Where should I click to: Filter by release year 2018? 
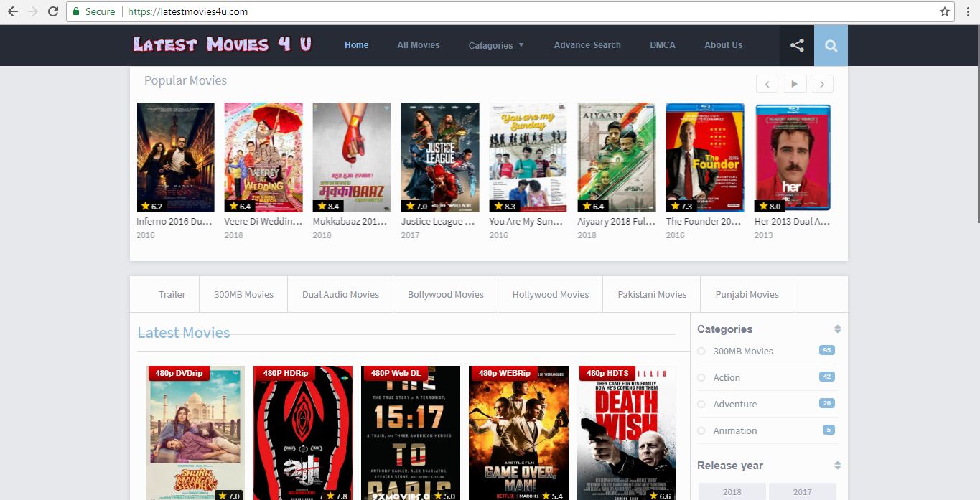coord(732,491)
